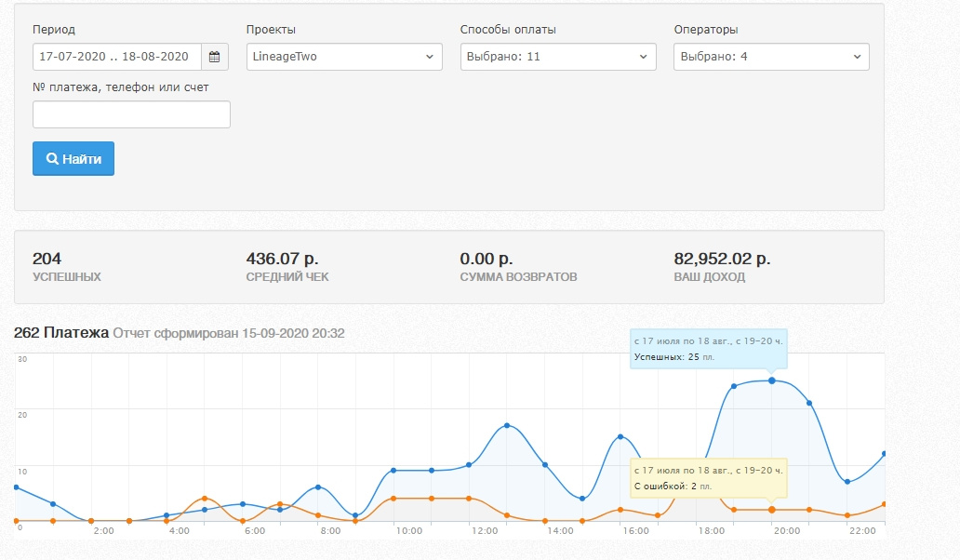The height and width of the screenshot is (560, 960).
Task: Click the rightmost blue point on the chart
Action: coord(884,454)
